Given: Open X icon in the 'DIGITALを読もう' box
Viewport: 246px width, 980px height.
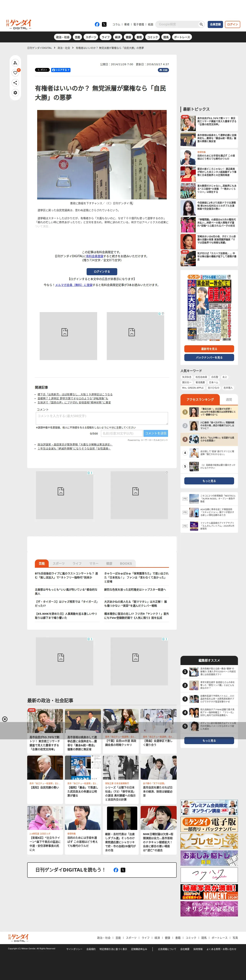Looking at the screenshot, I should pyautogui.click(x=123, y=870).
